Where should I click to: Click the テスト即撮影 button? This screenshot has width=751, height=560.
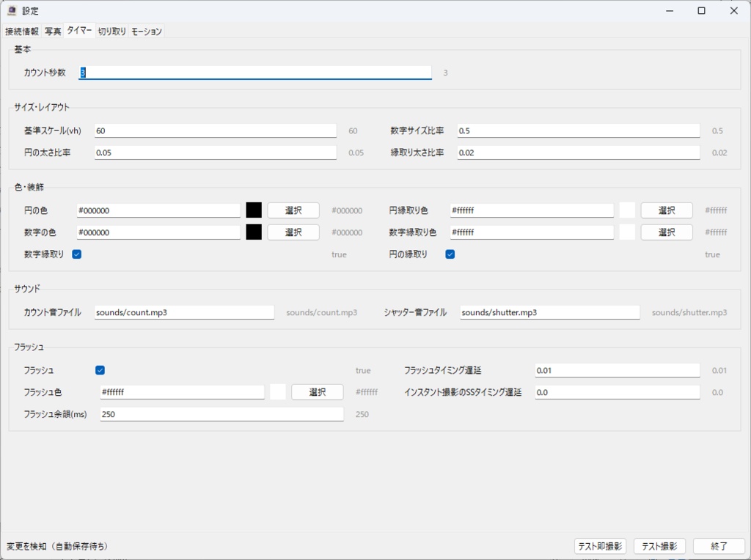(x=600, y=546)
